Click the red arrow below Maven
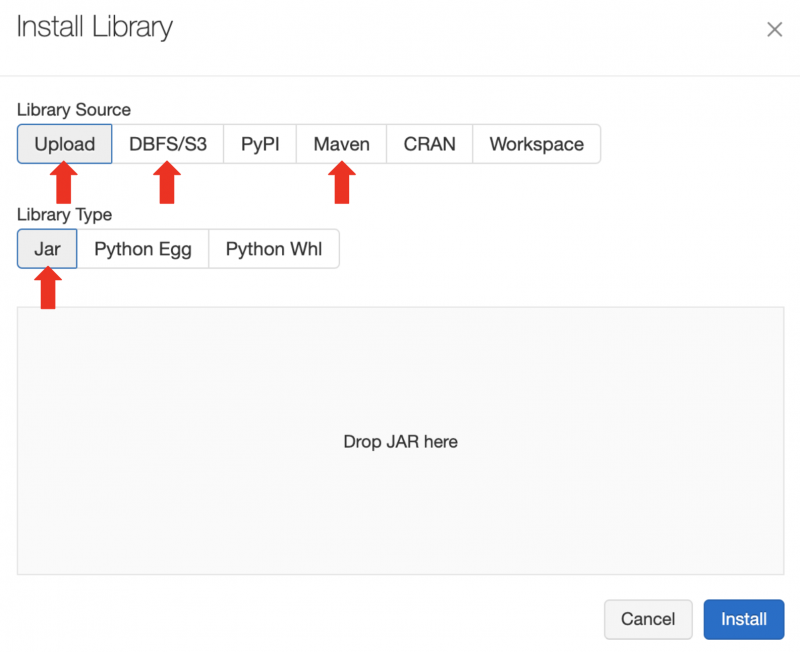 342,183
